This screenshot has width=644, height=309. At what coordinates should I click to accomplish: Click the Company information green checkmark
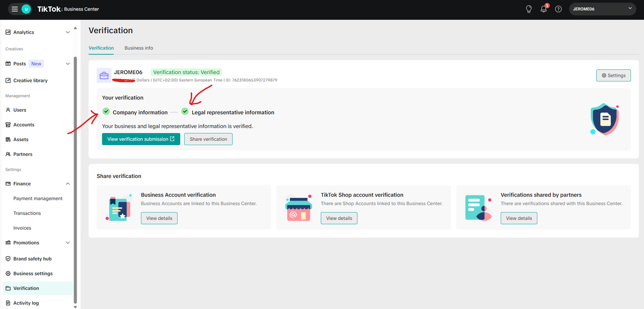[x=106, y=112]
